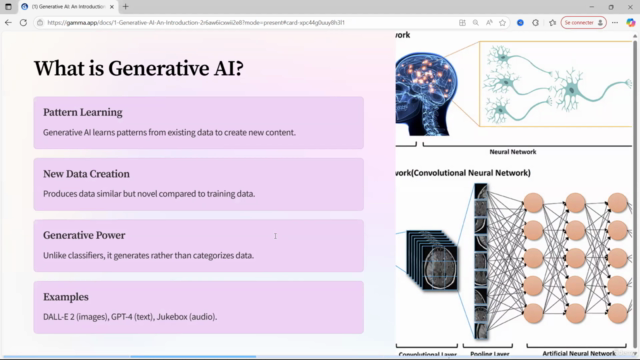Image resolution: width=640 pixels, height=360 pixels.
Task: Open the split screen icon in address bar
Action: pyautogui.click(x=462, y=22)
